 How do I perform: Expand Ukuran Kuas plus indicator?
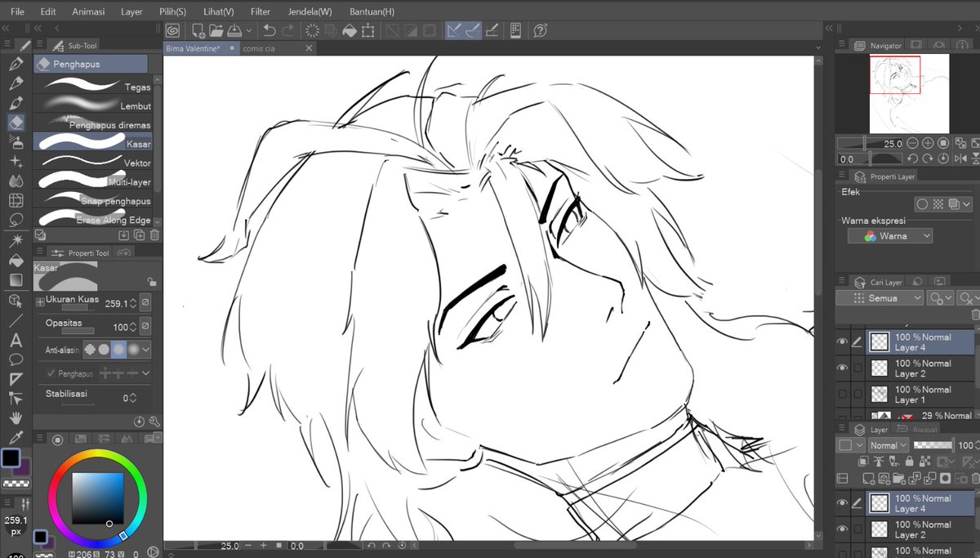40,302
